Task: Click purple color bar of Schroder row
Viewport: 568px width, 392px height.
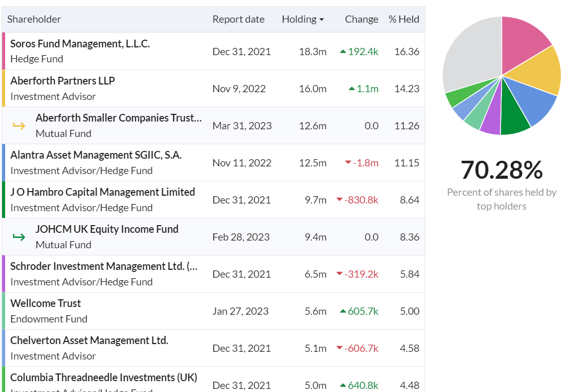Action: click(4, 274)
